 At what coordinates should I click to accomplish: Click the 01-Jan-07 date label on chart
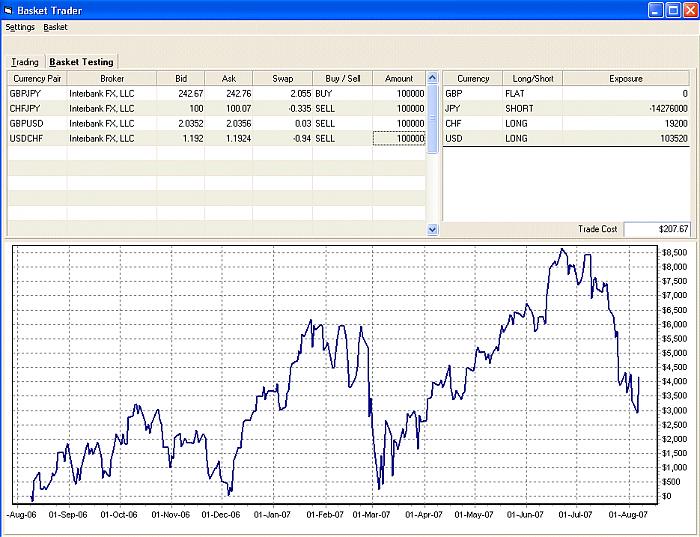(x=272, y=515)
